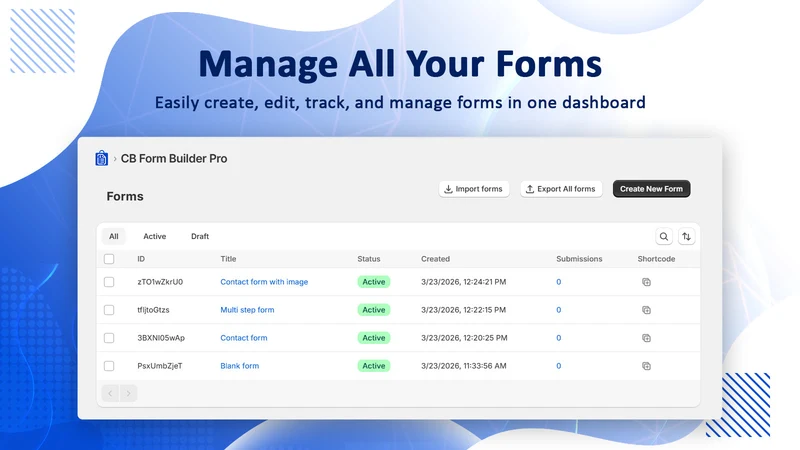Click the Forms page heading
This screenshot has width=800, height=450.
(125, 196)
